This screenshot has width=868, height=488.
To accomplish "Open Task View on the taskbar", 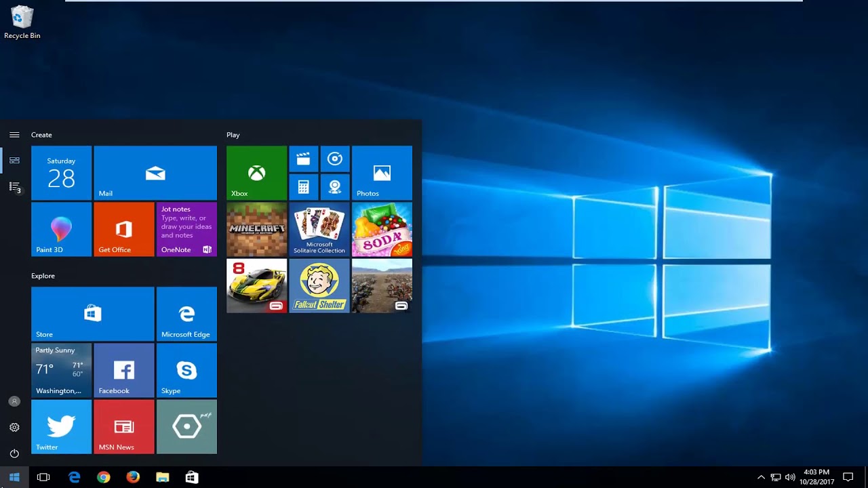I will (43, 477).
